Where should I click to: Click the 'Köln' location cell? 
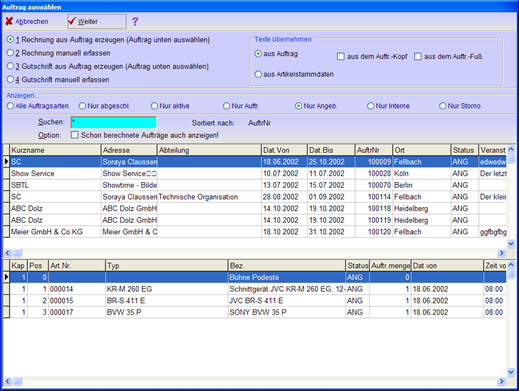422,174
